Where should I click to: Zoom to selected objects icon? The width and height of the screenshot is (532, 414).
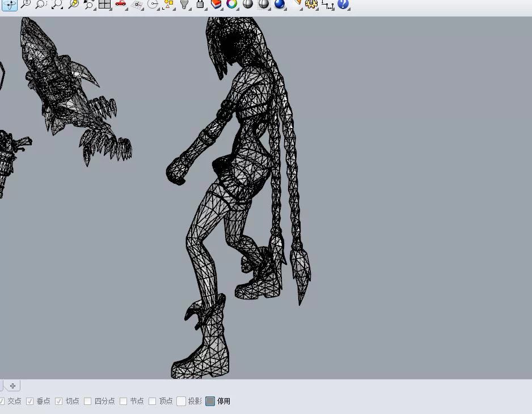tap(73, 4)
